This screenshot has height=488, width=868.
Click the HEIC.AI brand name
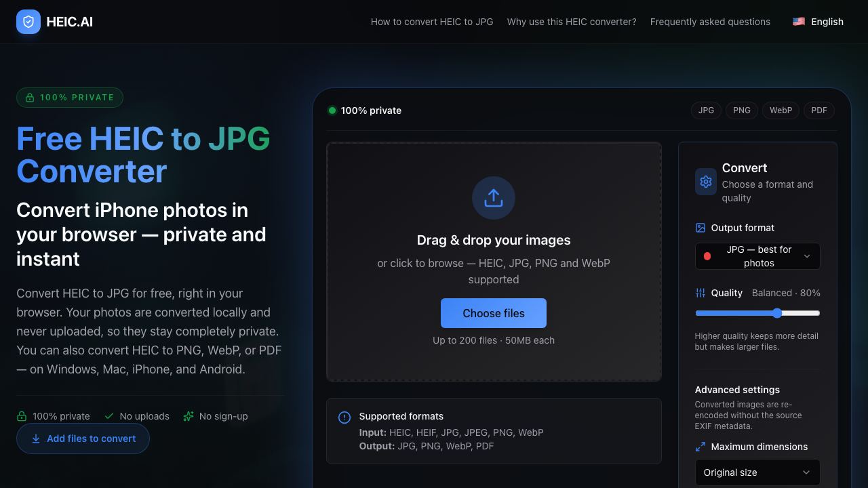click(x=69, y=22)
